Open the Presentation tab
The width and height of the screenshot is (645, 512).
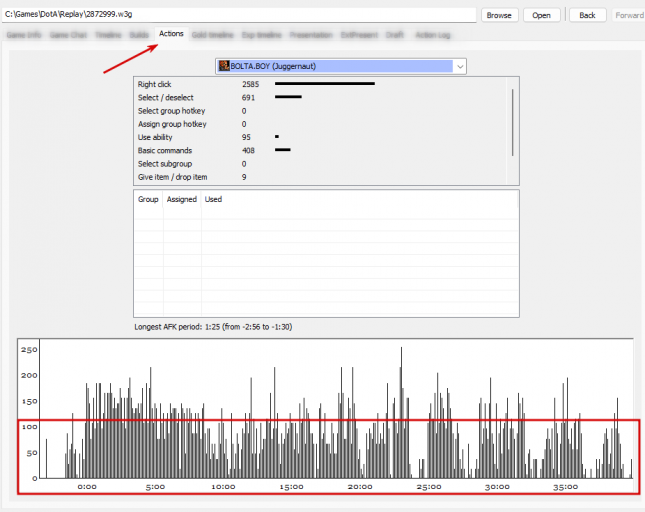311,35
